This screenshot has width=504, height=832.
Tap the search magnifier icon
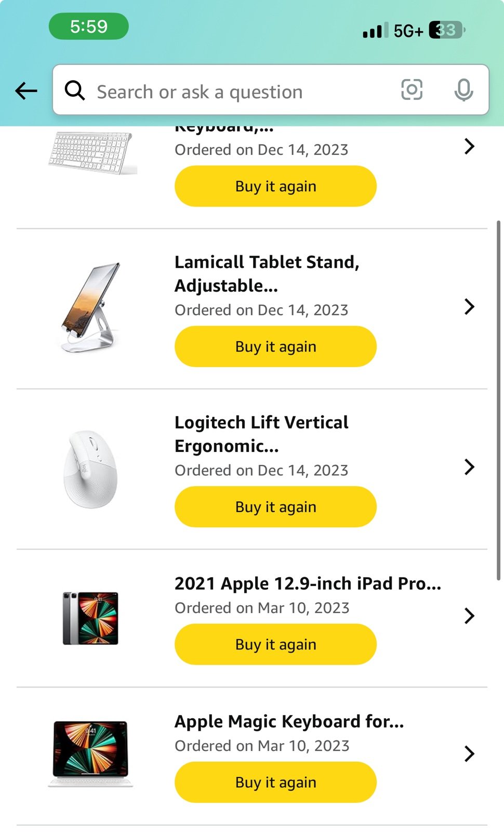[75, 90]
